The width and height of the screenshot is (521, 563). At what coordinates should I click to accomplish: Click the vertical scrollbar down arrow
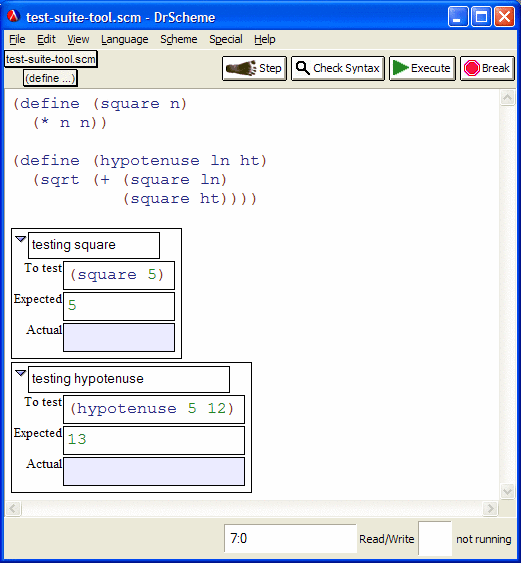507,491
